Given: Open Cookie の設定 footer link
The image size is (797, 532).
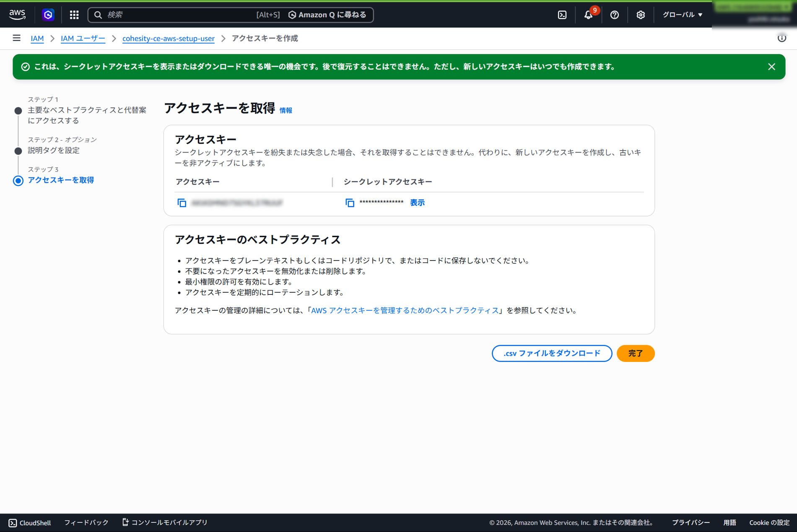Looking at the screenshot, I should coord(769,522).
